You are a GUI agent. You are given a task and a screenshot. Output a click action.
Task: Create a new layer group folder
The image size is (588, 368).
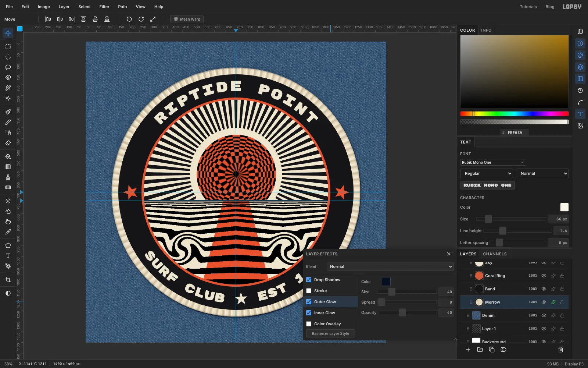click(480, 350)
